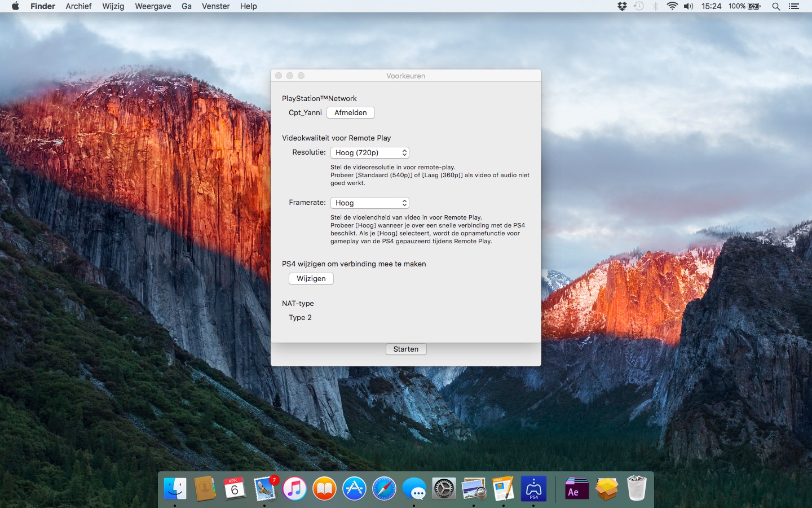Screen dimensions: 812x508
Task: Click the NAT-type label
Action: coord(298,303)
